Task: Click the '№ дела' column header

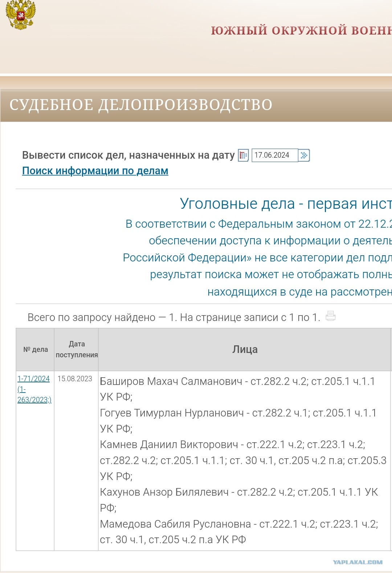Action: tap(36, 349)
